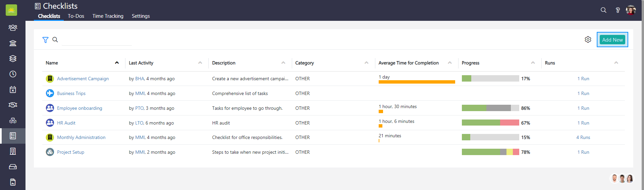Sort by Last Activity column arrow

(200, 63)
